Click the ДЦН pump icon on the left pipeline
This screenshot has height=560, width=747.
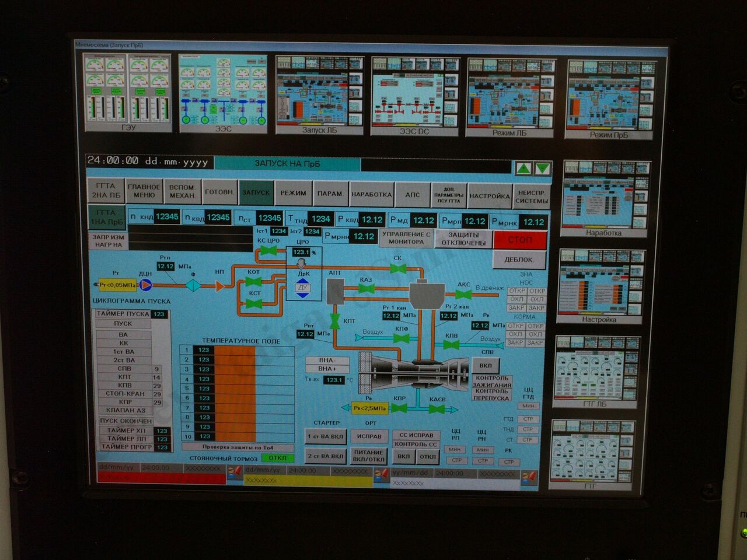point(147,284)
